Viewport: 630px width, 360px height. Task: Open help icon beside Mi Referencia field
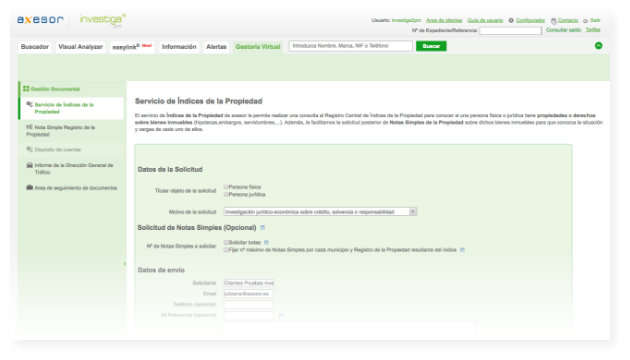tap(281, 315)
